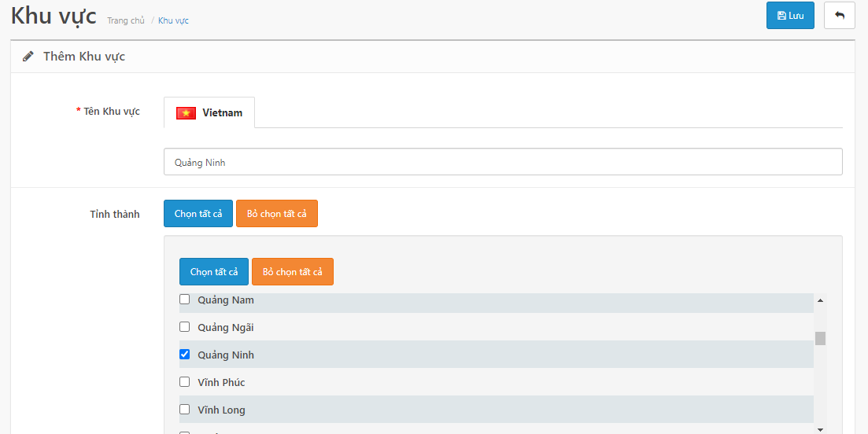The height and width of the screenshot is (434, 868).
Task: Tick the Vĩnh Phúc checkbox
Action: click(x=185, y=382)
